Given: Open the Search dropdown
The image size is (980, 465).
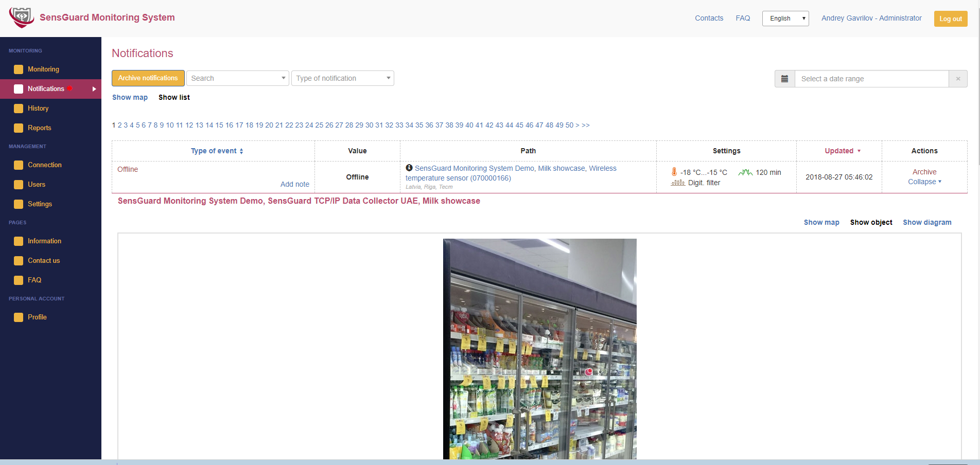Looking at the screenshot, I should [237, 78].
